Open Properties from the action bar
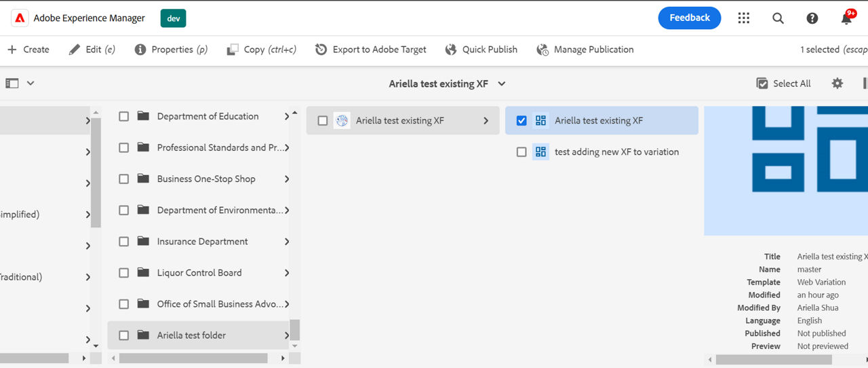 (x=171, y=50)
